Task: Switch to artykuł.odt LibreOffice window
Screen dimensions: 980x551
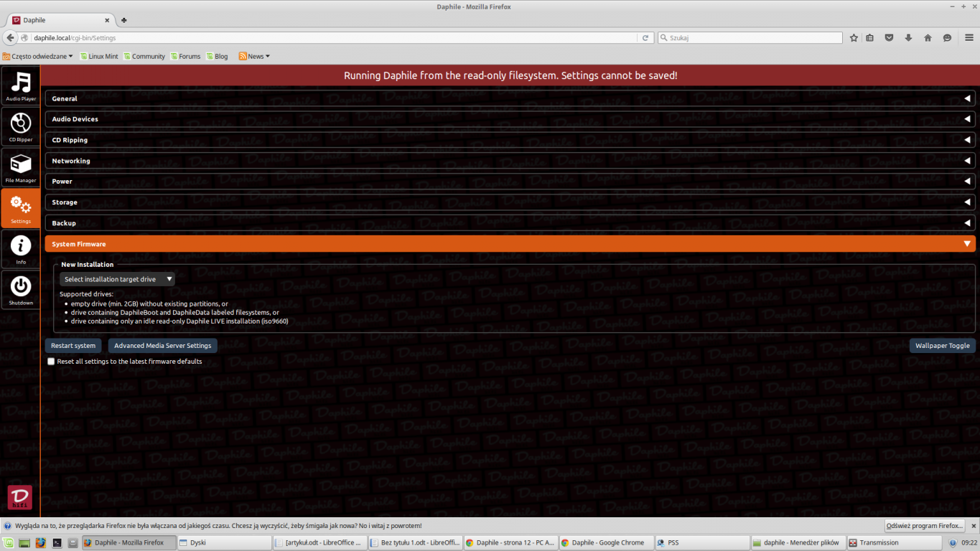Action: click(320, 543)
